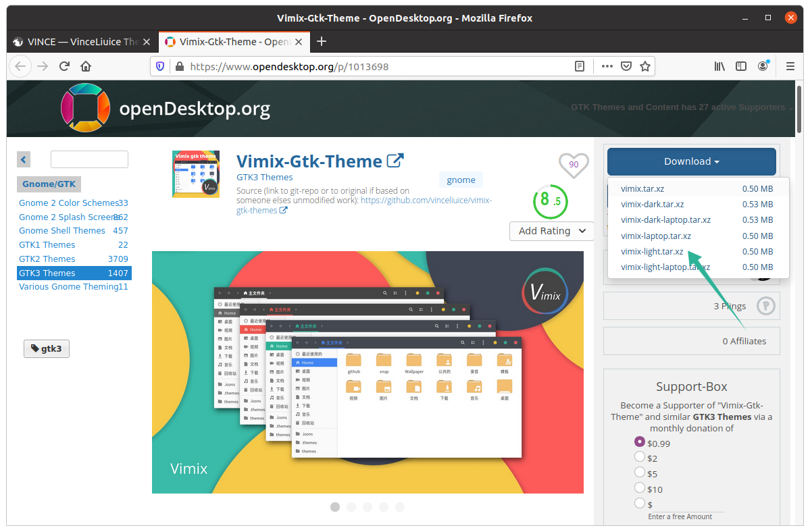
Task: Go back to the previous page
Action: [x=20, y=67]
